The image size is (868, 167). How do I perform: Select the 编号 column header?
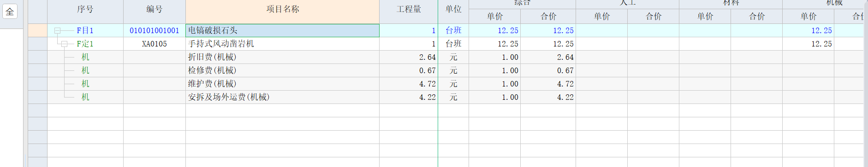[155, 9]
